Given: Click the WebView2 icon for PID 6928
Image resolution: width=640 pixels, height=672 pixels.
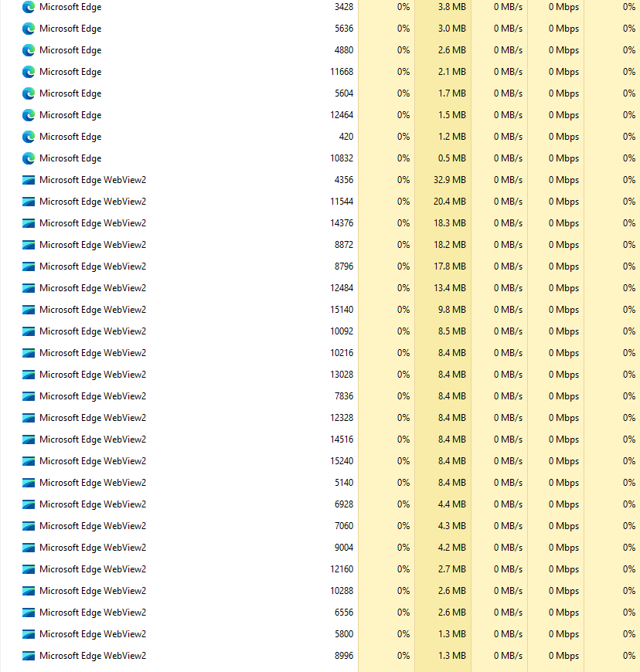Looking at the screenshot, I should click(x=29, y=505).
